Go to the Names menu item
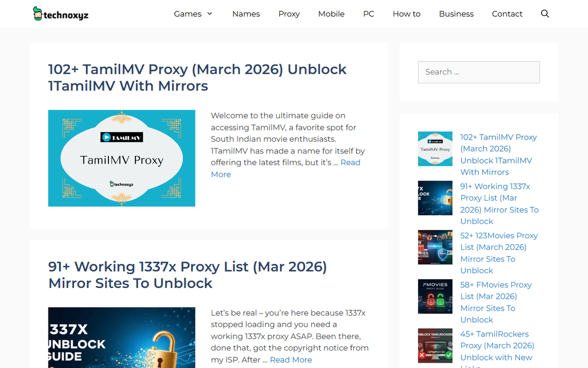The height and width of the screenshot is (368, 588). pyautogui.click(x=246, y=14)
